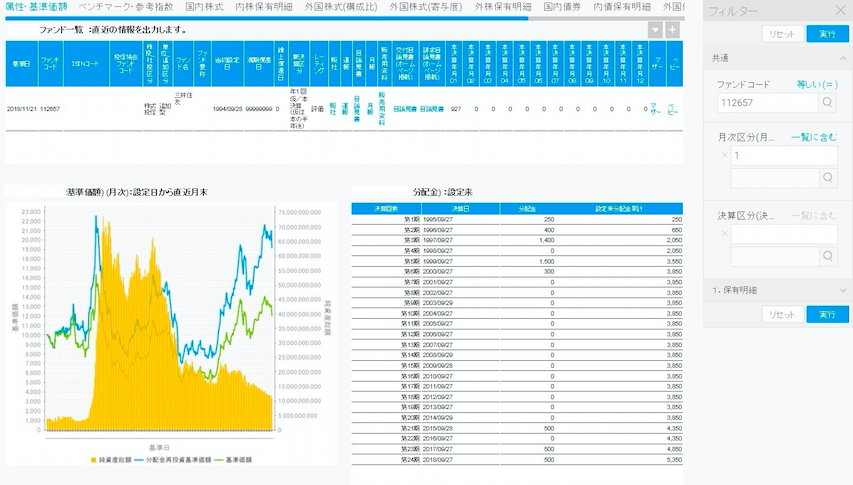Screen dimensions: 853x485
Task: Change ファンドコード operator 等しい(=)
Action: point(816,84)
